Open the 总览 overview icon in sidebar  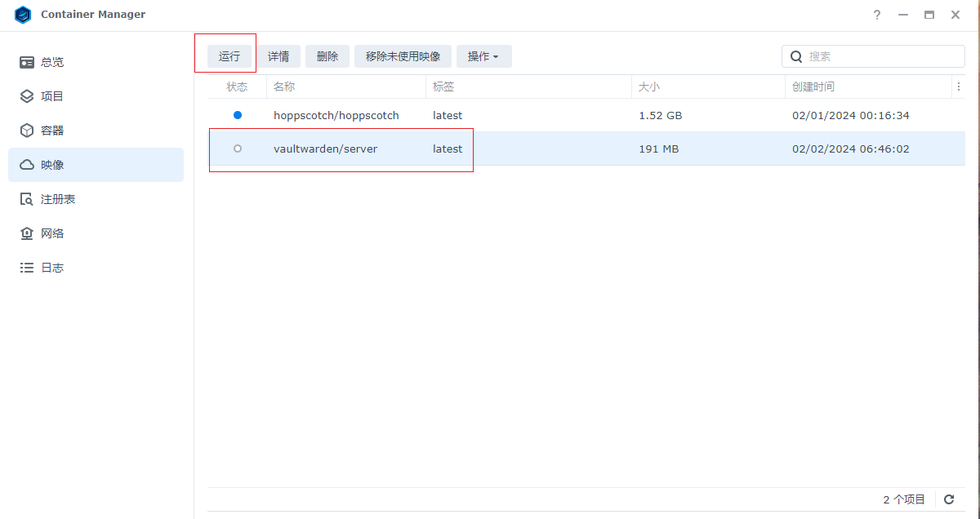pos(27,62)
